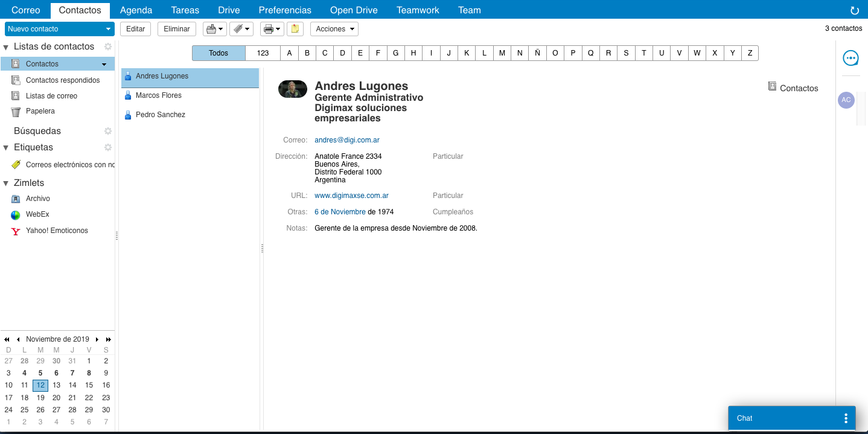Click the tag contact icon
Image resolution: width=868 pixels, height=434 pixels.
tap(238, 29)
